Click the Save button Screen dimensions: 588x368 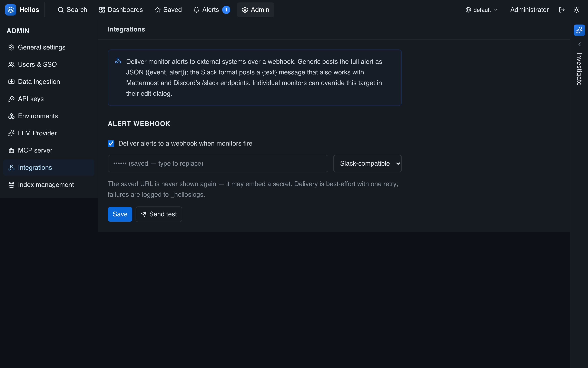coord(120,214)
